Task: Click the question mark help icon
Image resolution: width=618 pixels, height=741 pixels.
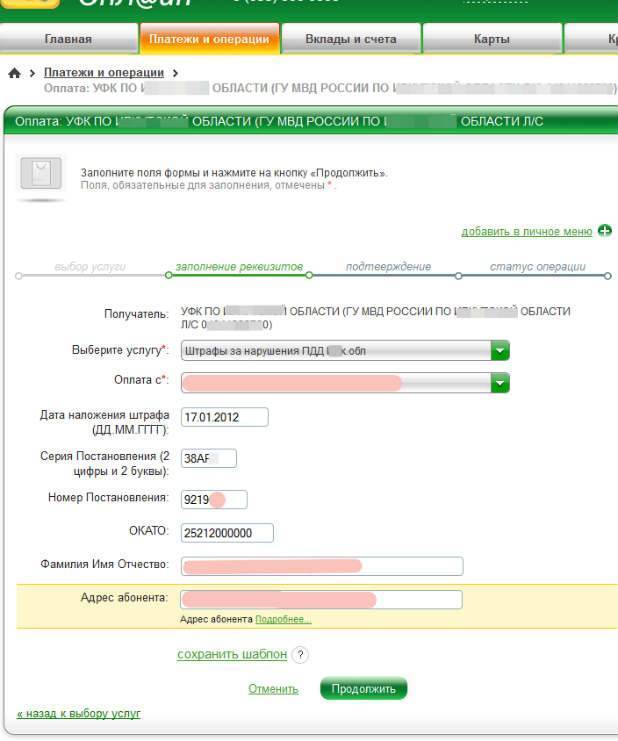Action: tap(300, 655)
